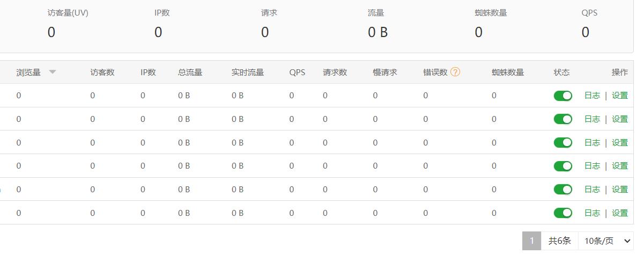
Task: Open 设置 for the third row
Action: click(x=620, y=142)
